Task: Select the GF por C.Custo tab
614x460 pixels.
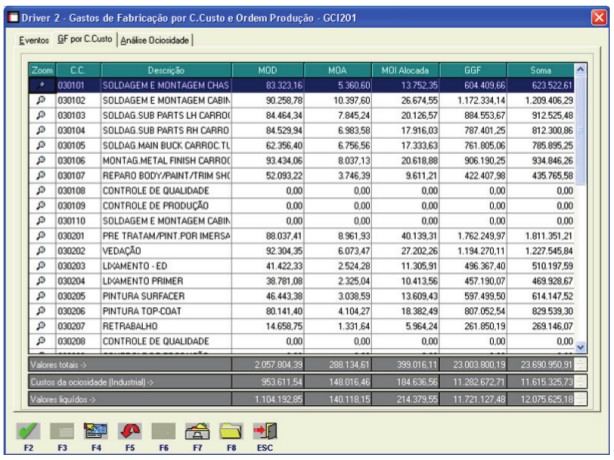Action: click(85, 39)
